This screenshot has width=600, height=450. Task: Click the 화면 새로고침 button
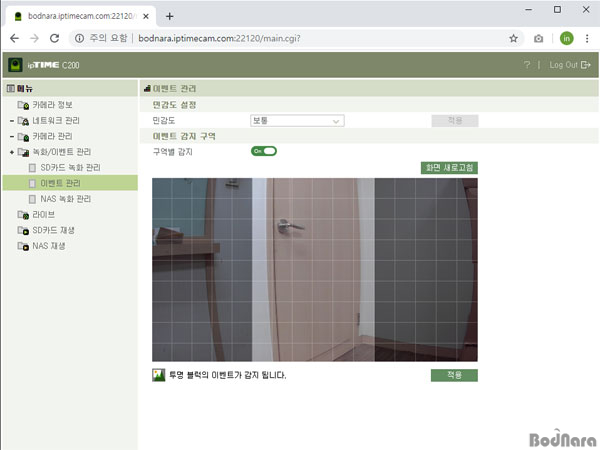pyautogui.click(x=449, y=167)
